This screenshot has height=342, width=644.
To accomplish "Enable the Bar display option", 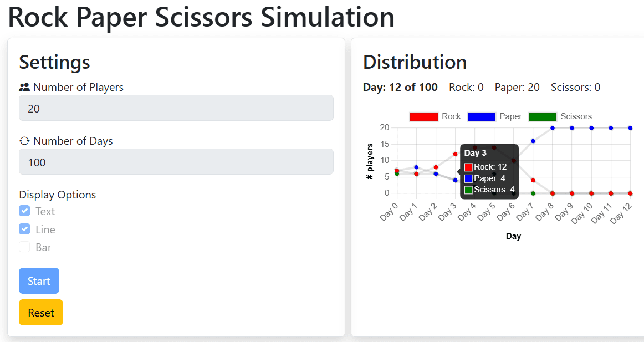I will pos(23,247).
